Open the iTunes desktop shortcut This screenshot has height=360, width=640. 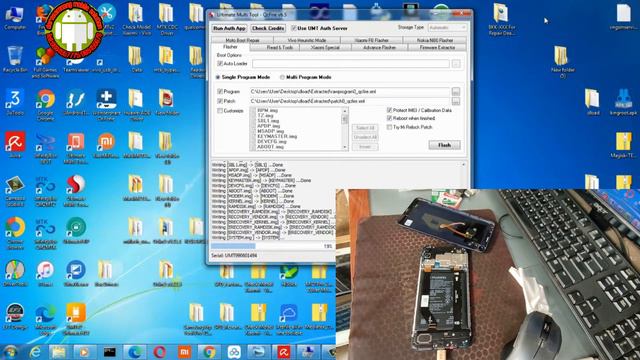tap(45, 273)
